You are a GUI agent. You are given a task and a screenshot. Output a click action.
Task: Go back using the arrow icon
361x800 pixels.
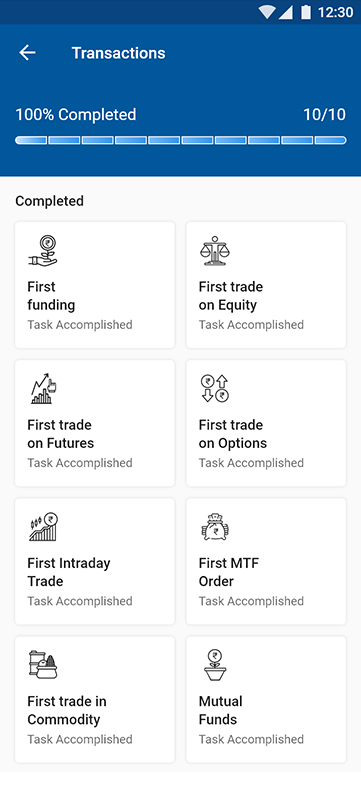pyautogui.click(x=27, y=53)
